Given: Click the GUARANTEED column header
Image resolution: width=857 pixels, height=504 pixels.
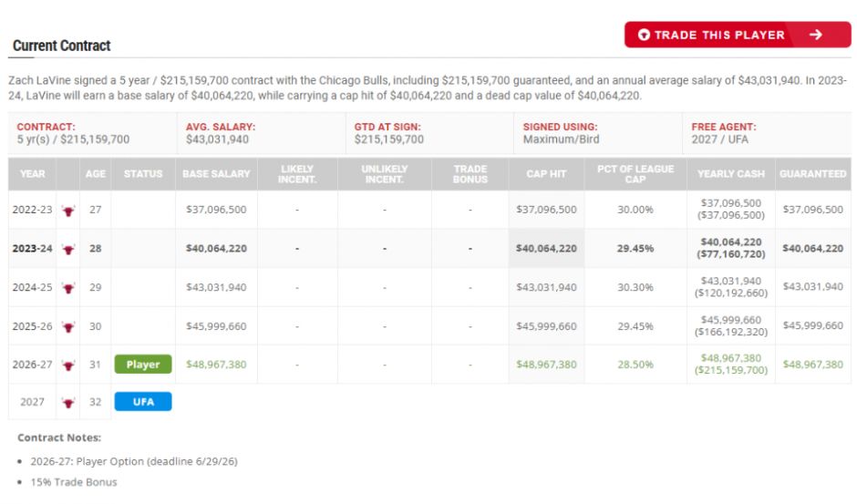Looking at the screenshot, I should click(x=812, y=174).
